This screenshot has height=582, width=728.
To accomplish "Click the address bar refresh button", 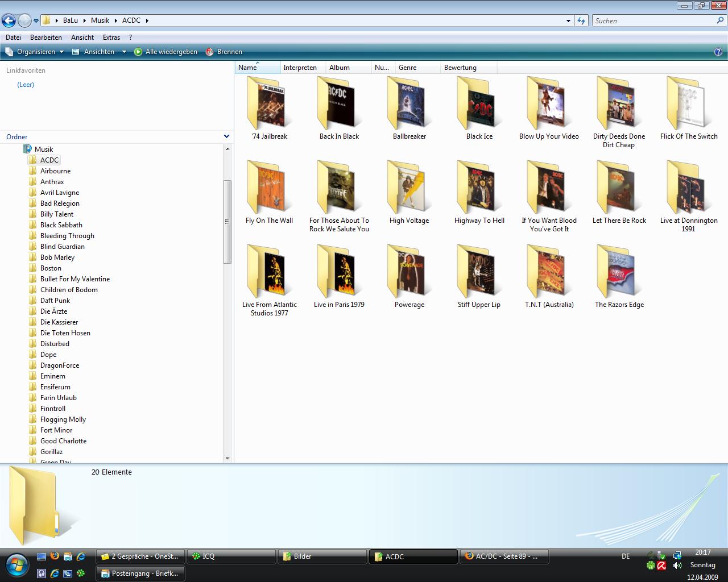I will click(581, 20).
